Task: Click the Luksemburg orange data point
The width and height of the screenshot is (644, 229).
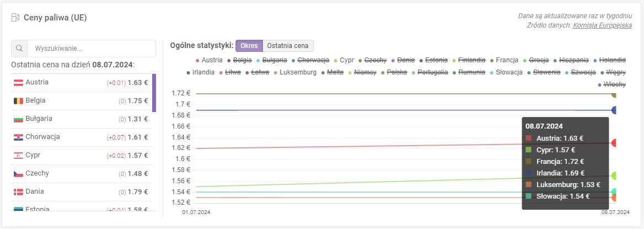Action: click(x=614, y=198)
